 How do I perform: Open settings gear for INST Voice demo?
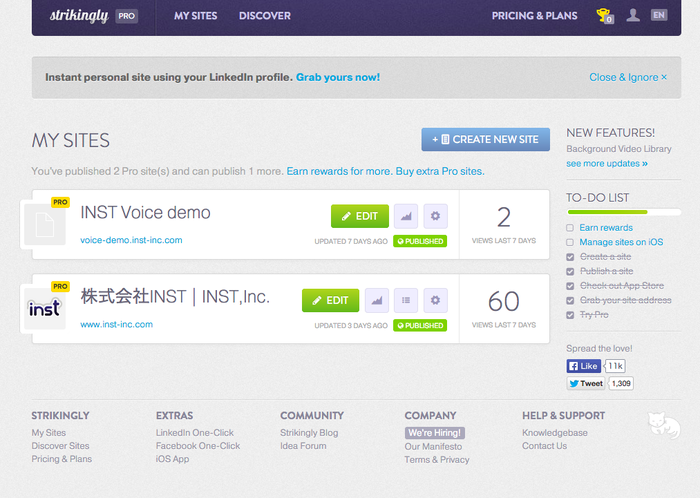[435, 216]
